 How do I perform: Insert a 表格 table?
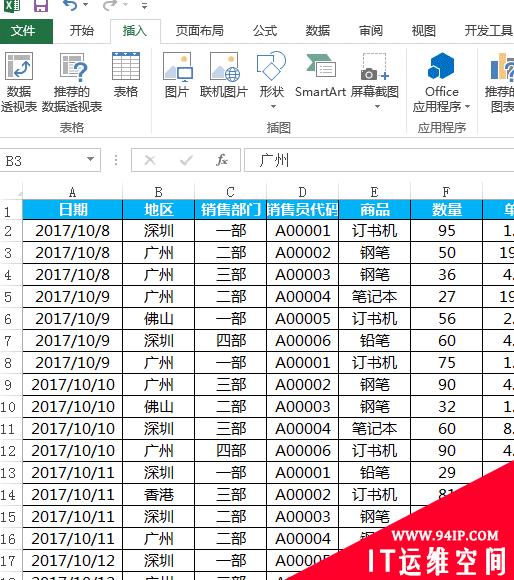tap(126, 75)
